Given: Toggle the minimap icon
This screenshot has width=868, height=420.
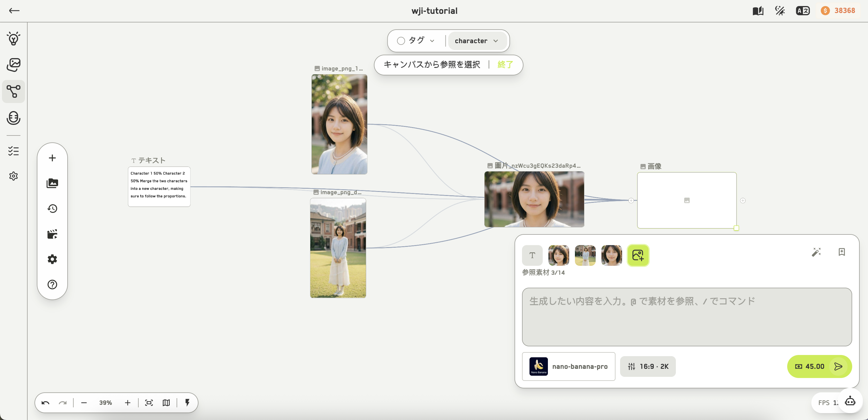Looking at the screenshot, I should click(x=166, y=403).
